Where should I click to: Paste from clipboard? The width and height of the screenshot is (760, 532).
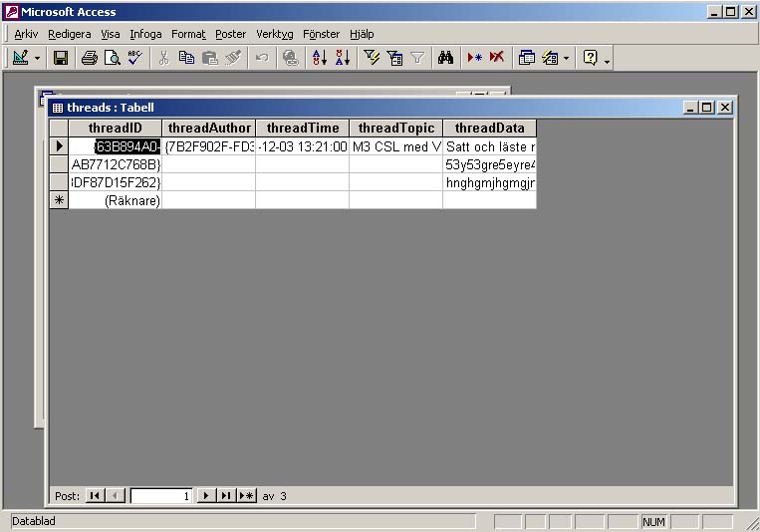[x=210, y=58]
